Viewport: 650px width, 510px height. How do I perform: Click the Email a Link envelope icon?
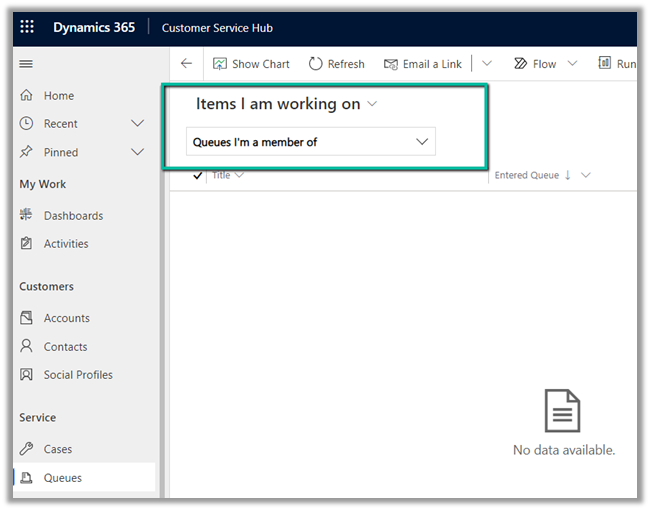coord(391,64)
